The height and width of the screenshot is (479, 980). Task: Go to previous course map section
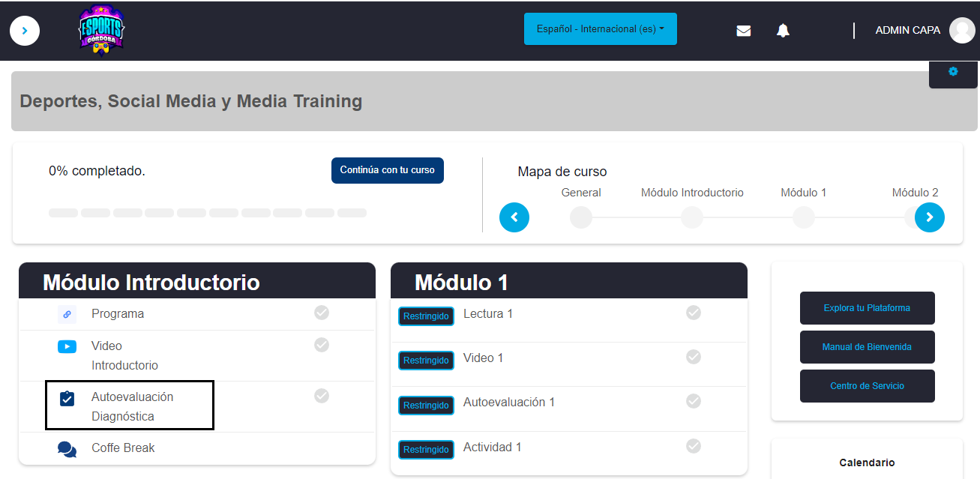click(x=514, y=217)
